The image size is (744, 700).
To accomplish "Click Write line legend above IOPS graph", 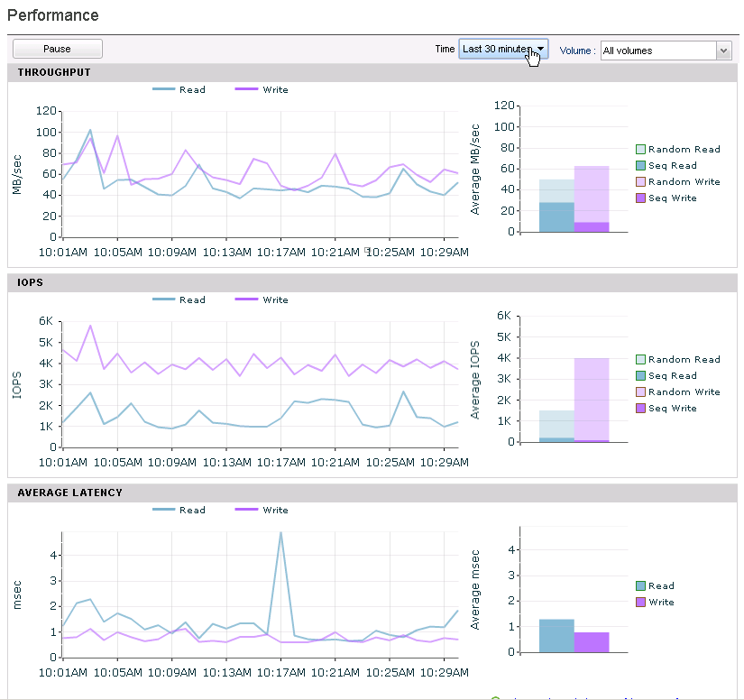I will pos(262,299).
